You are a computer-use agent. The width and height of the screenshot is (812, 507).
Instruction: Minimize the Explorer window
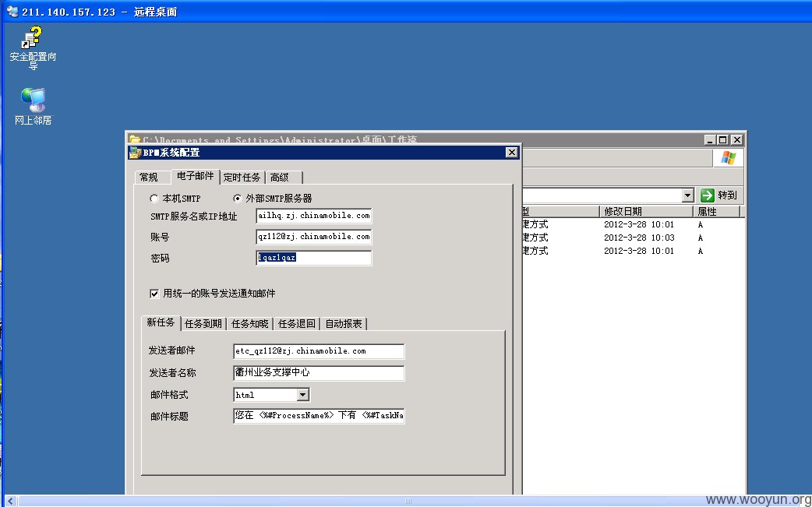point(711,139)
